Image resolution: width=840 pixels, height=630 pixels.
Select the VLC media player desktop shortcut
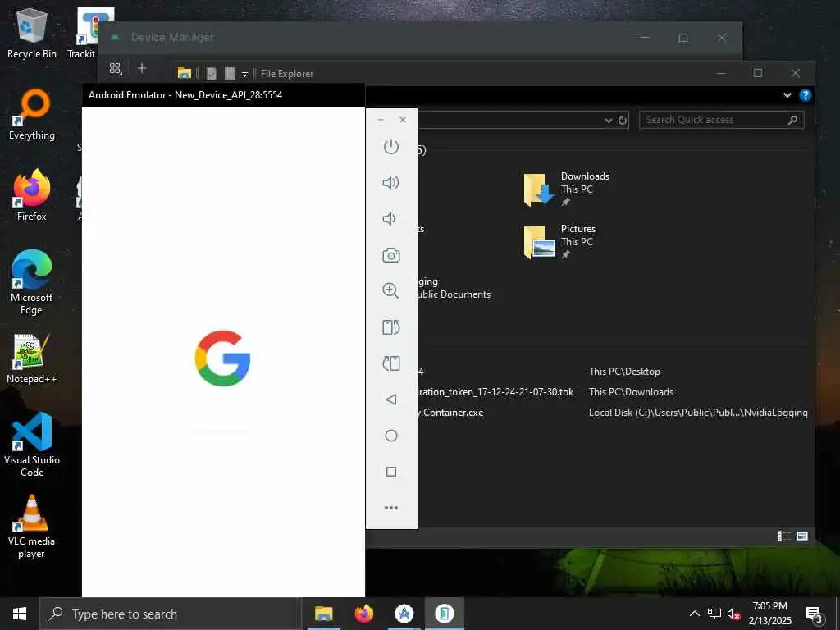(32, 527)
